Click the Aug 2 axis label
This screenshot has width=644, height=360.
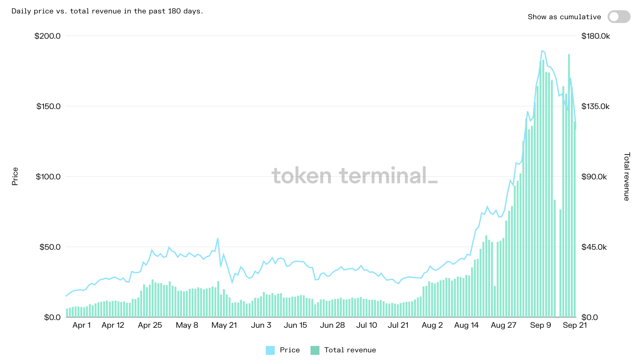click(432, 325)
